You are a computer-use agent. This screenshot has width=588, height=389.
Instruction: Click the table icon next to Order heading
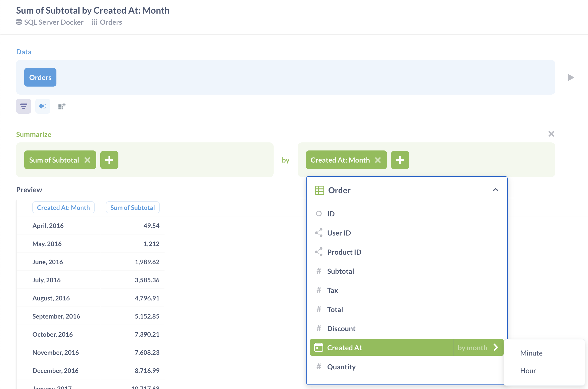[x=319, y=190]
